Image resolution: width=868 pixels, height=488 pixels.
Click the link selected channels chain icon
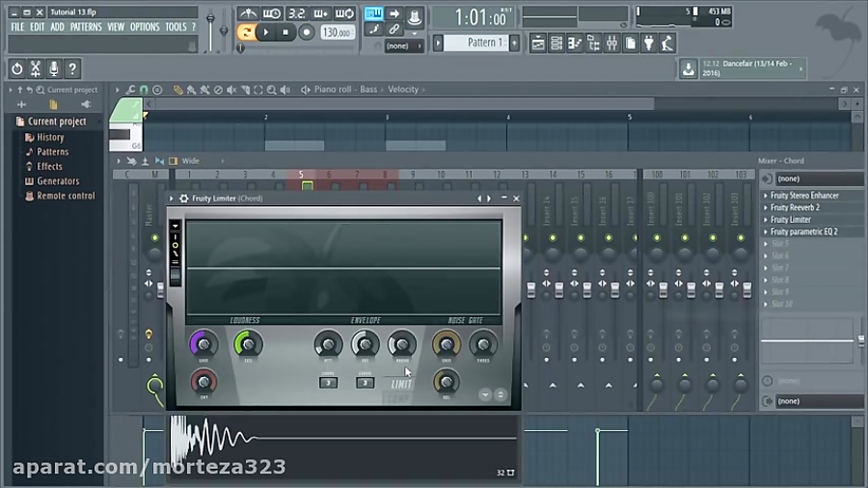click(x=393, y=29)
